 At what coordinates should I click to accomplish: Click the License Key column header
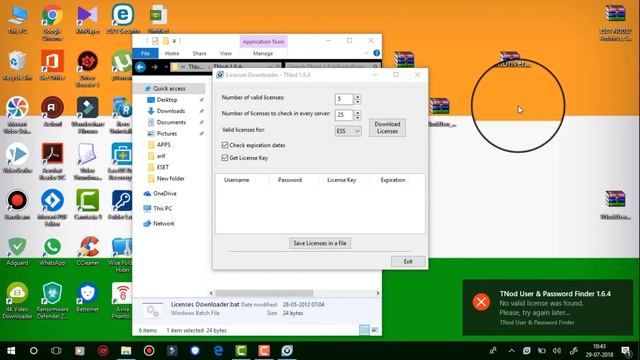[x=343, y=180]
